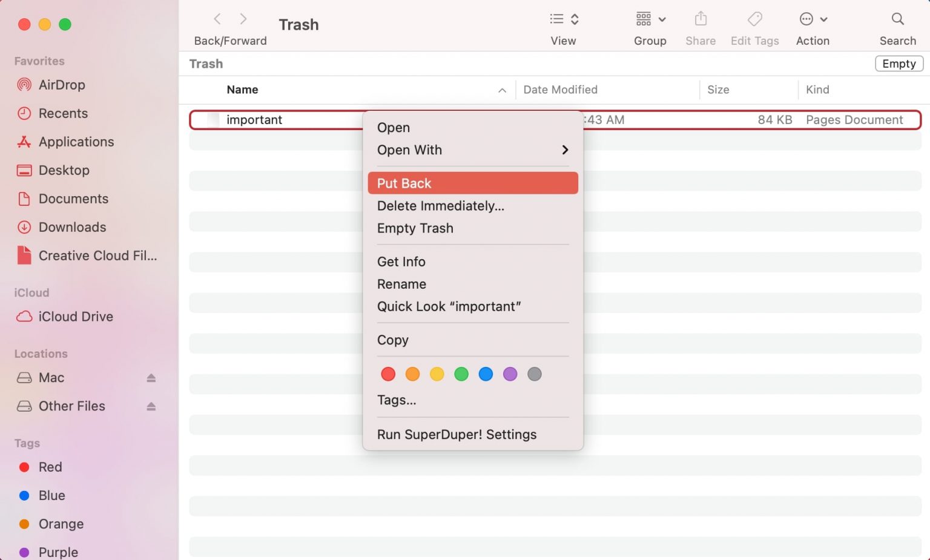Apply the green tag color swatch
The image size is (930, 560).
point(461,374)
